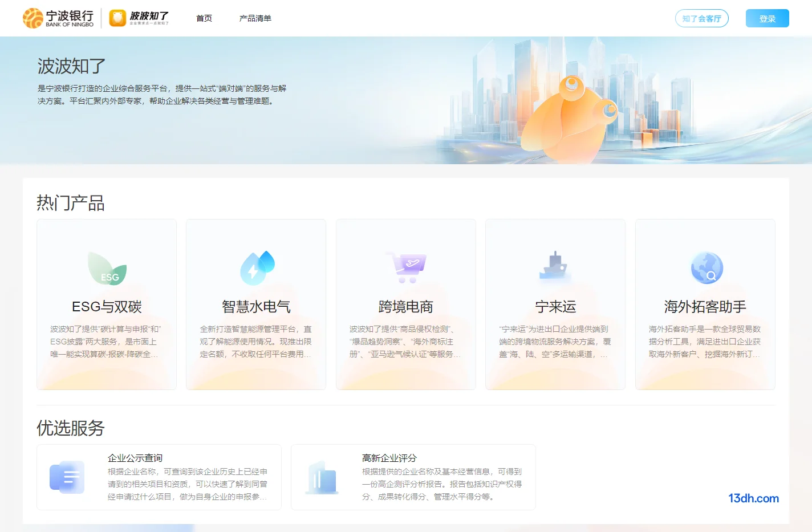Click the 企业公示查询 document icon
This screenshot has height=532, width=812.
click(x=67, y=477)
